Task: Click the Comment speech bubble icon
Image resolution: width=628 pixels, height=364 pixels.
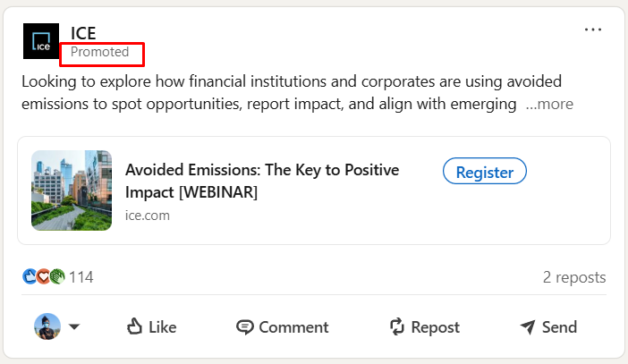Action: pos(244,327)
